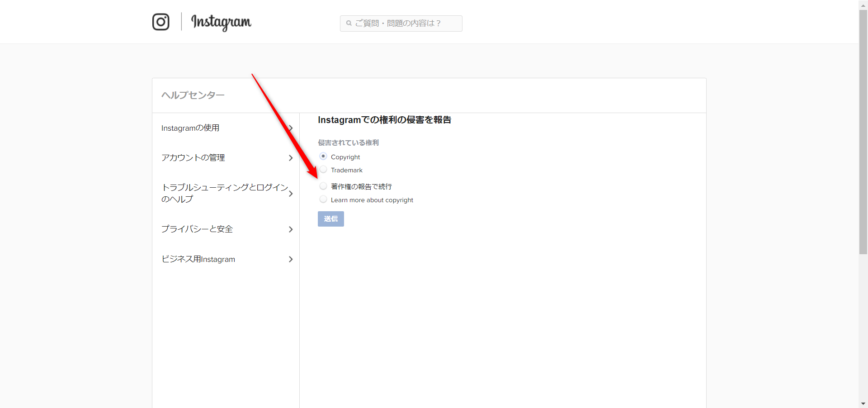
Task: Click the scrollbar down arrow
Action: (863, 403)
